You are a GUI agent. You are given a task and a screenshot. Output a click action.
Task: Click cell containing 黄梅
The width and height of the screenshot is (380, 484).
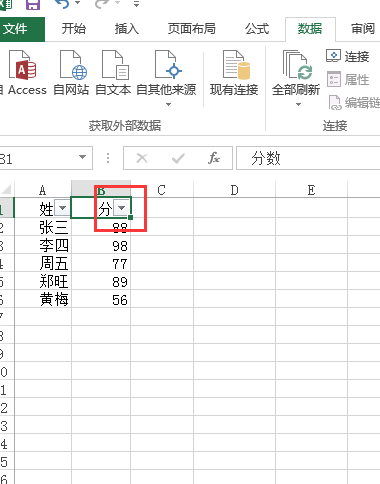(x=43, y=300)
